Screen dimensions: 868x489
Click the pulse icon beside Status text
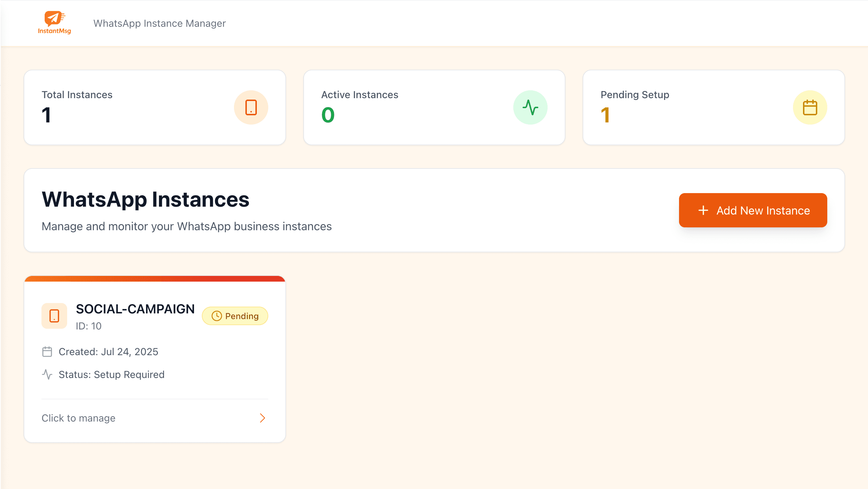click(x=47, y=374)
